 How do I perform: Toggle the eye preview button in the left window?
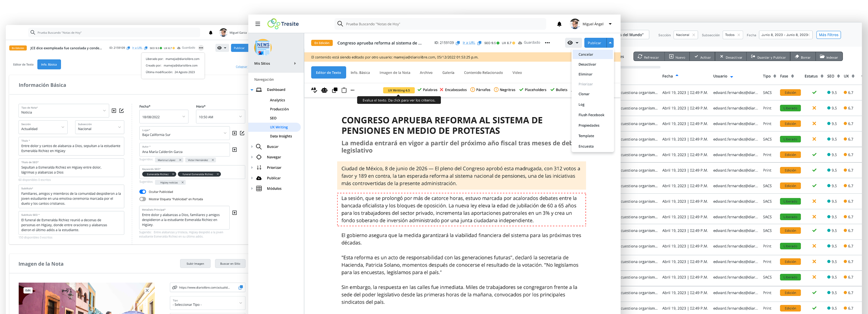pyautogui.click(x=222, y=48)
